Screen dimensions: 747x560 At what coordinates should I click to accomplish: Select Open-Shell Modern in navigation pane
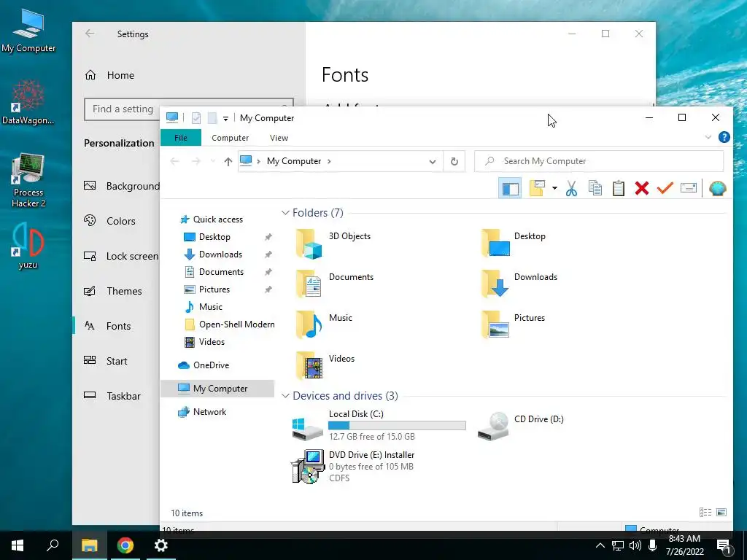click(230, 324)
